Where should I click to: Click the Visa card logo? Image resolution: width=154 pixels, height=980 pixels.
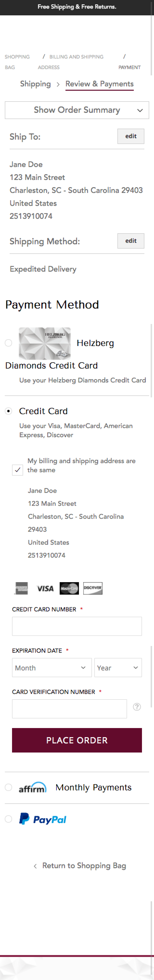click(x=45, y=588)
